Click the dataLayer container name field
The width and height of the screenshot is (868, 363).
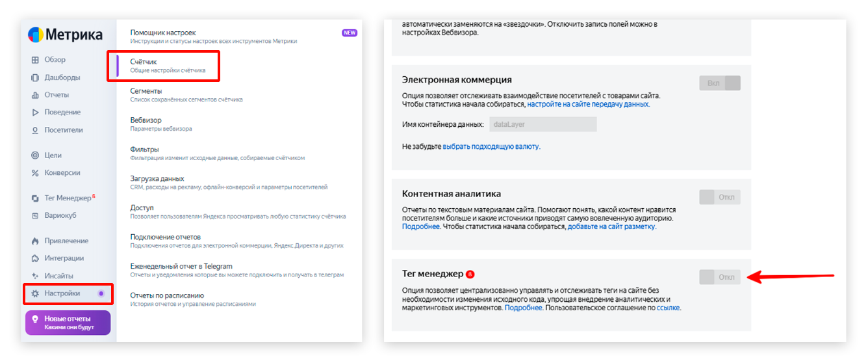click(542, 124)
